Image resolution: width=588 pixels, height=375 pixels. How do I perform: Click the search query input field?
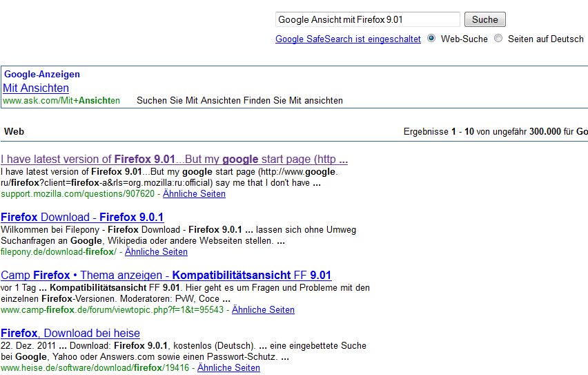coord(367,20)
